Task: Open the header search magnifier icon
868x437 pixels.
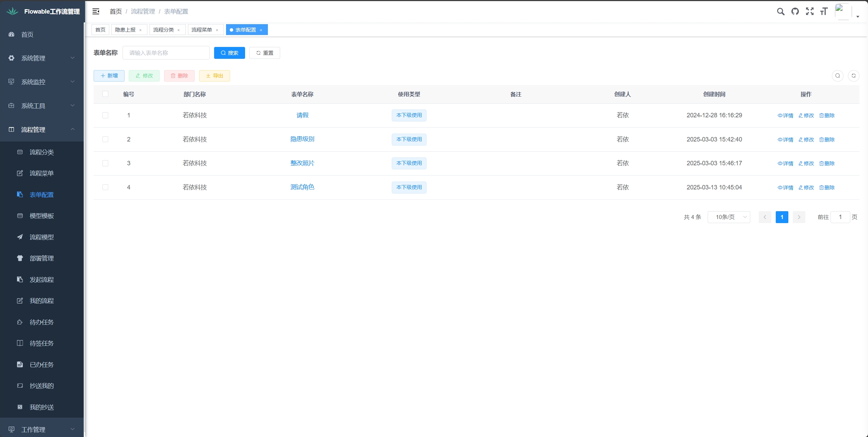Action: (781, 12)
